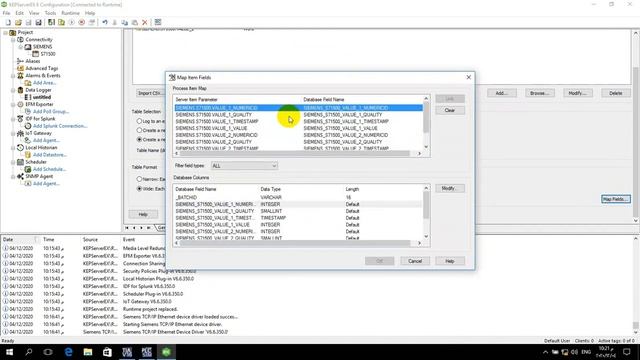Click the Save As floppy-disk toolbar icon
Screen dimensions: 640x360
pyautogui.click(x=38, y=22)
